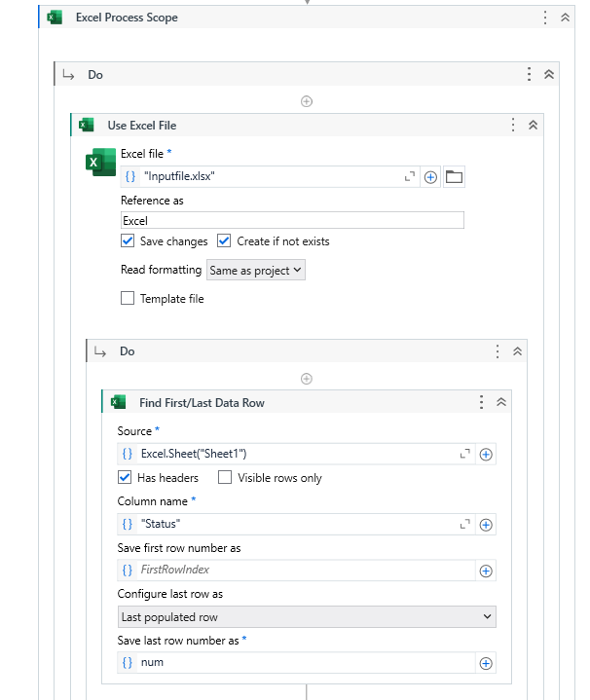Open Configure last row as dropdown

[306, 617]
